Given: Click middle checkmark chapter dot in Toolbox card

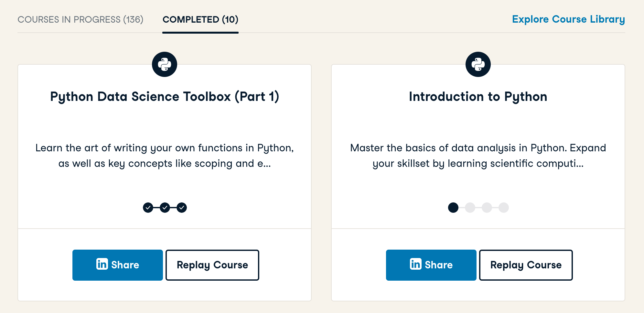Looking at the screenshot, I should 165,208.
